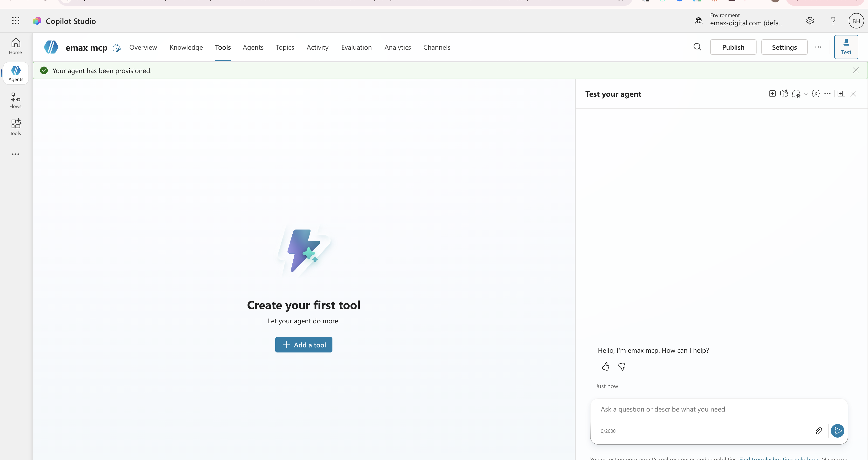Image resolution: width=868 pixels, height=460 pixels.
Task: Click the Settings button
Action: pyautogui.click(x=785, y=47)
